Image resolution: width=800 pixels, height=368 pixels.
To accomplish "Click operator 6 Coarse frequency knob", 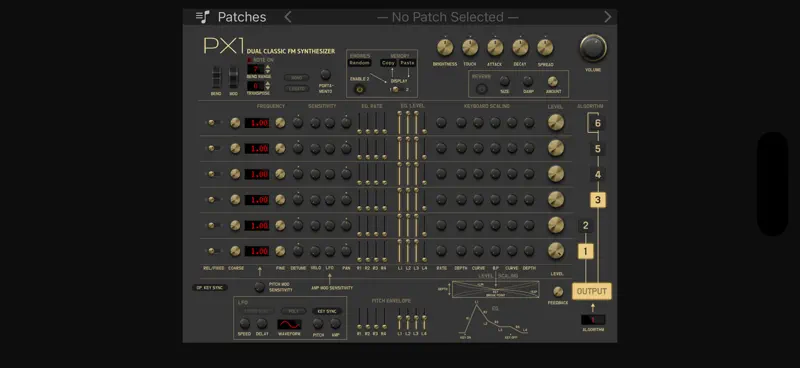I will (235, 122).
